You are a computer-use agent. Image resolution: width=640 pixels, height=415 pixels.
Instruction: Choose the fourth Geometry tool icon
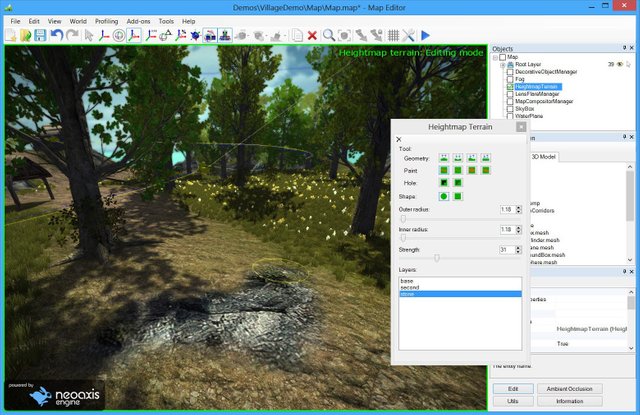[485, 158]
